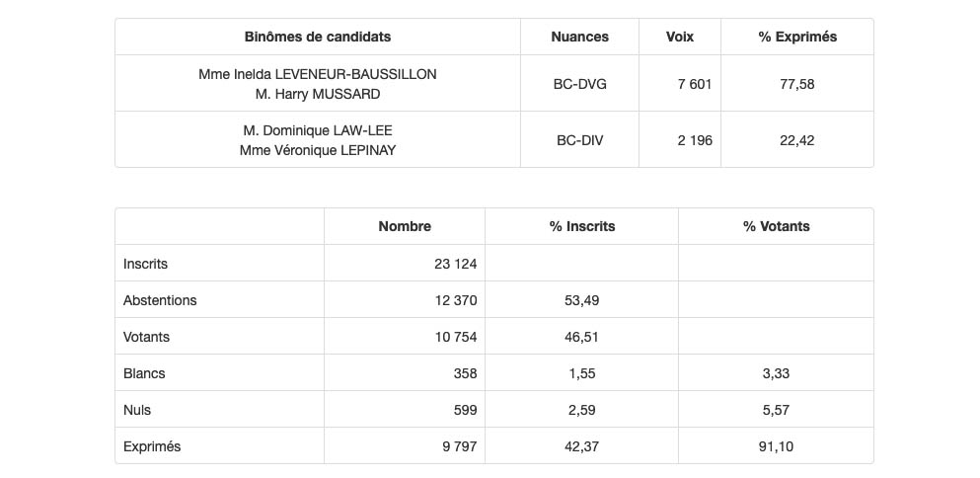This screenshot has width=980, height=478.
Task: Click the BC-DVG nuance cell
Action: click(579, 84)
